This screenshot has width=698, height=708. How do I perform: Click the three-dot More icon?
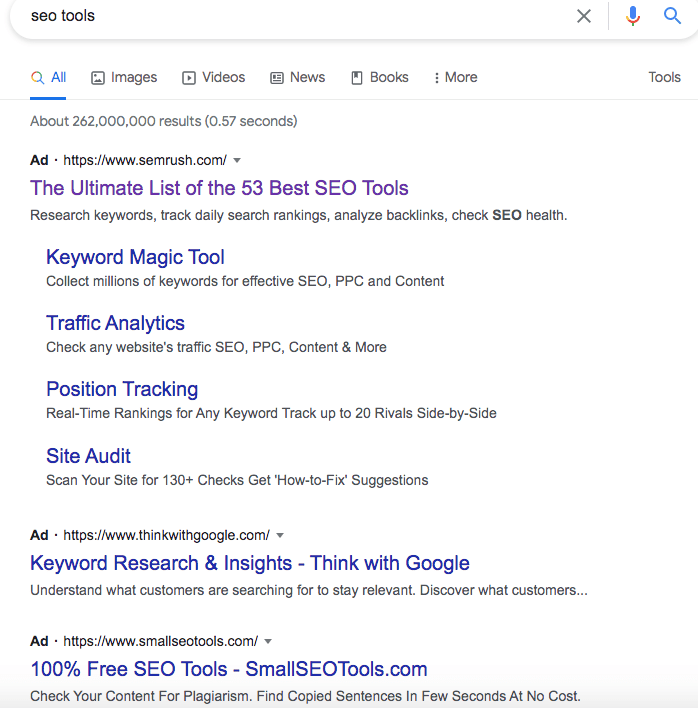click(436, 78)
